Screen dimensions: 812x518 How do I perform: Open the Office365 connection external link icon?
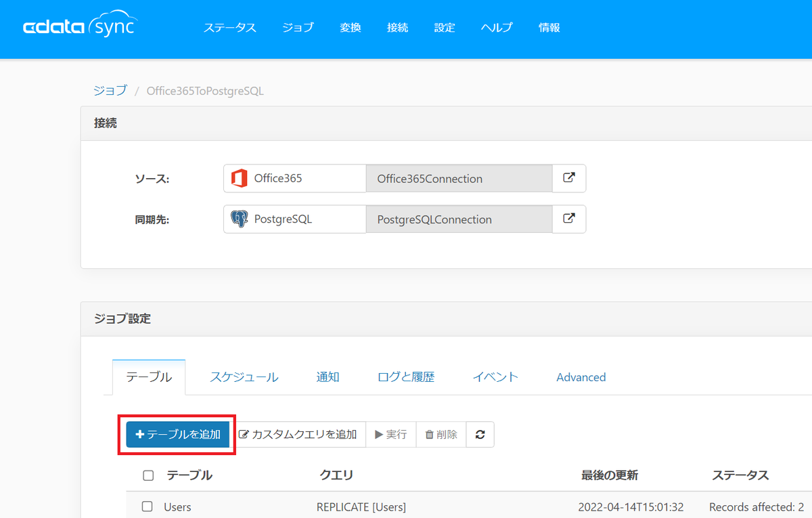pos(569,178)
